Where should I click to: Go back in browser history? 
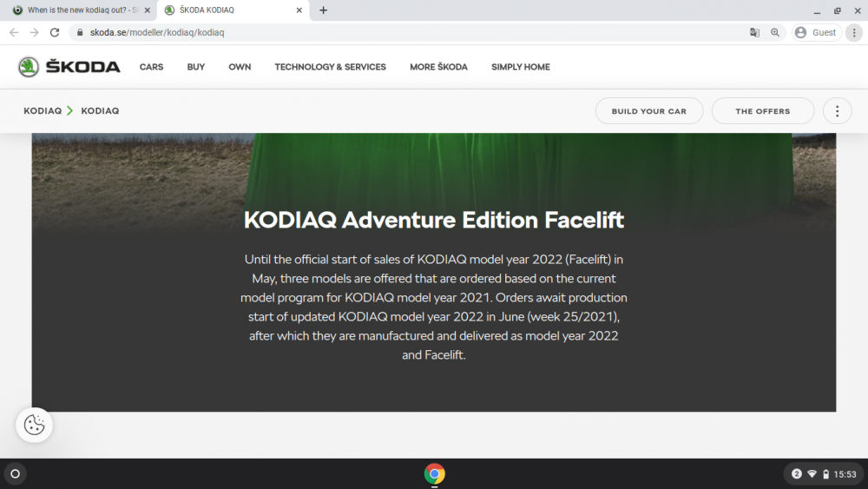click(14, 33)
